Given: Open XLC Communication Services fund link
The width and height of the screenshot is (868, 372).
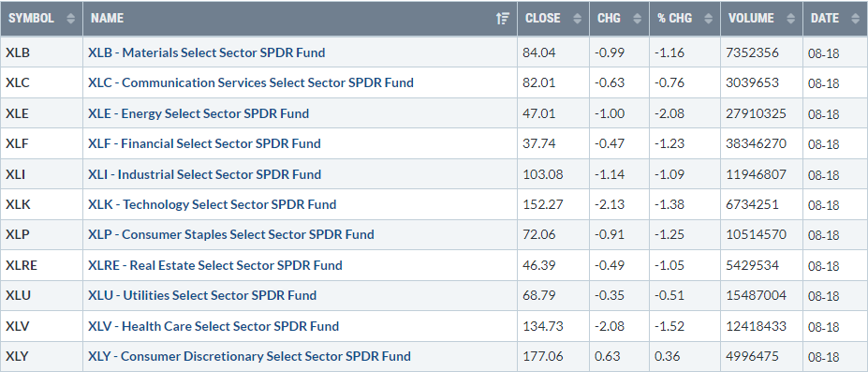Looking at the screenshot, I should click(x=251, y=83).
